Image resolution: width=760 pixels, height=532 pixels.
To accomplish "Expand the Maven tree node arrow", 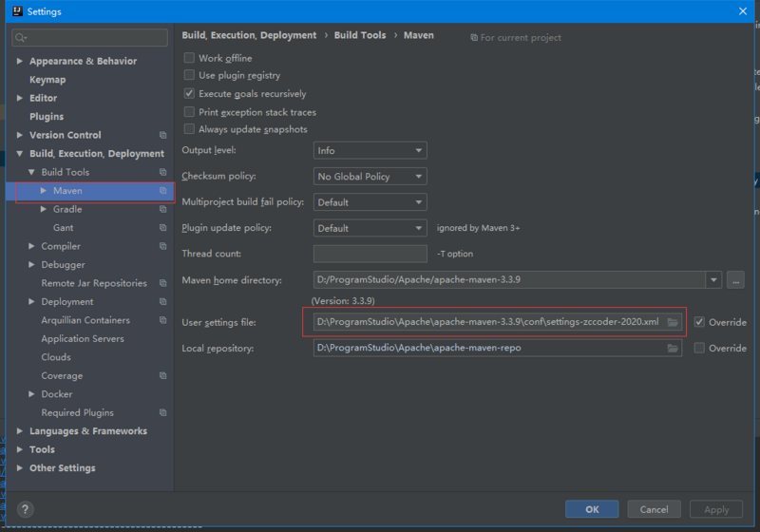I will (x=44, y=191).
